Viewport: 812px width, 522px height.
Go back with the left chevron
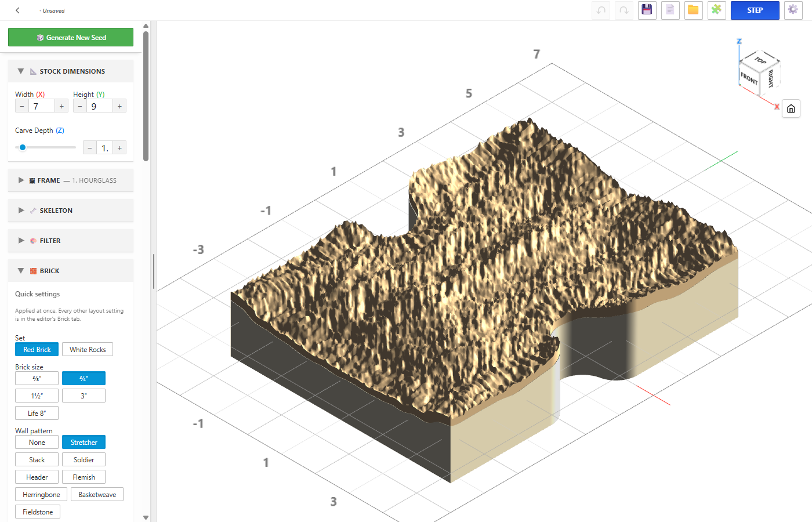click(18, 10)
